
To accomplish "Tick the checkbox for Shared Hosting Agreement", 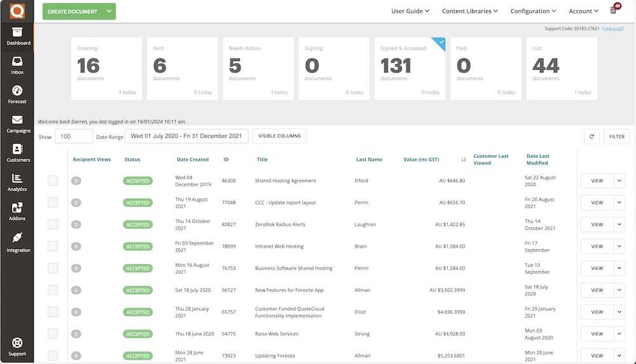I will 53,180.
